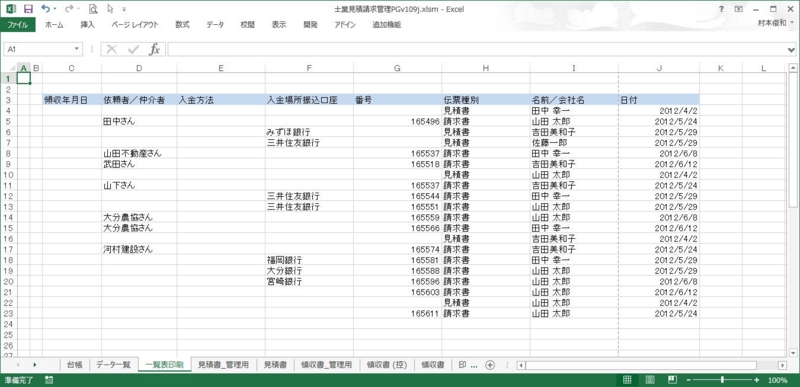Open print preview from quick access toolbar
Image resolution: width=800 pixels, height=387 pixels.
tap(93, 9)
